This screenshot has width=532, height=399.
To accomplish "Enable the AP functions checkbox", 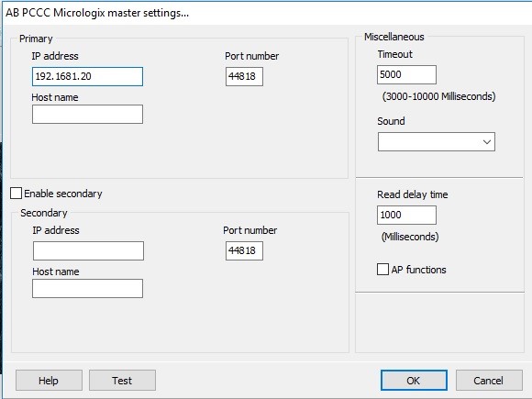I will 382,270.
